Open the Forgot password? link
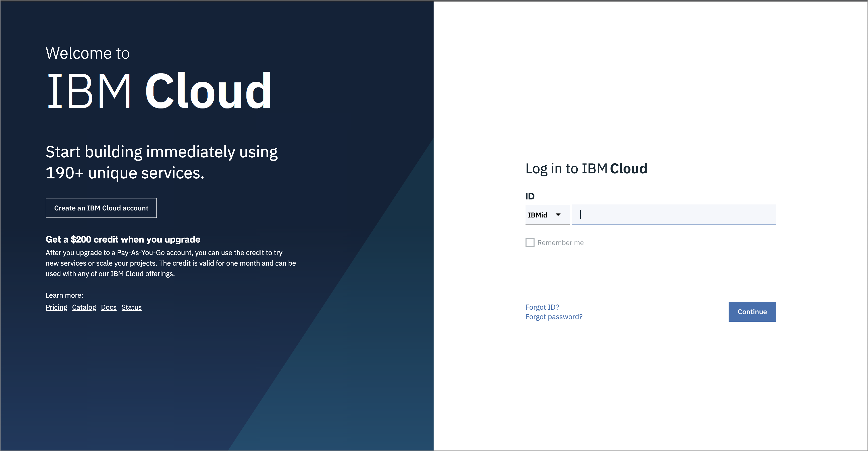 click(554, 317)
